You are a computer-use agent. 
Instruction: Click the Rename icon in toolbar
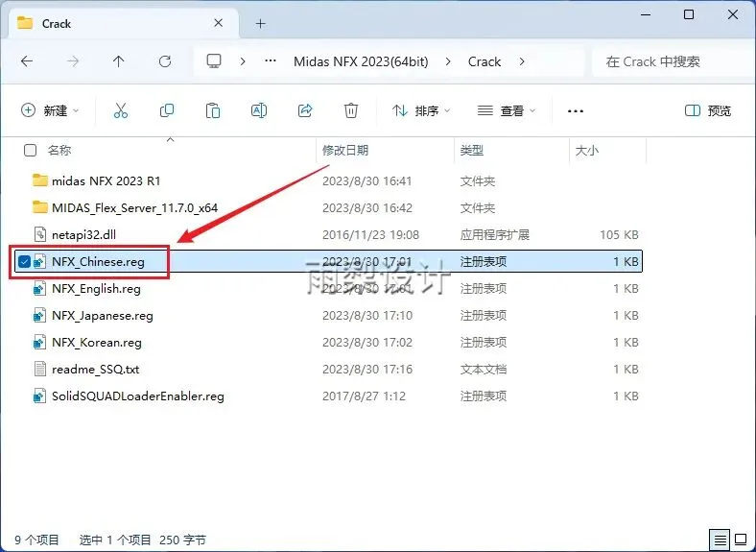(x=259, y=110)
